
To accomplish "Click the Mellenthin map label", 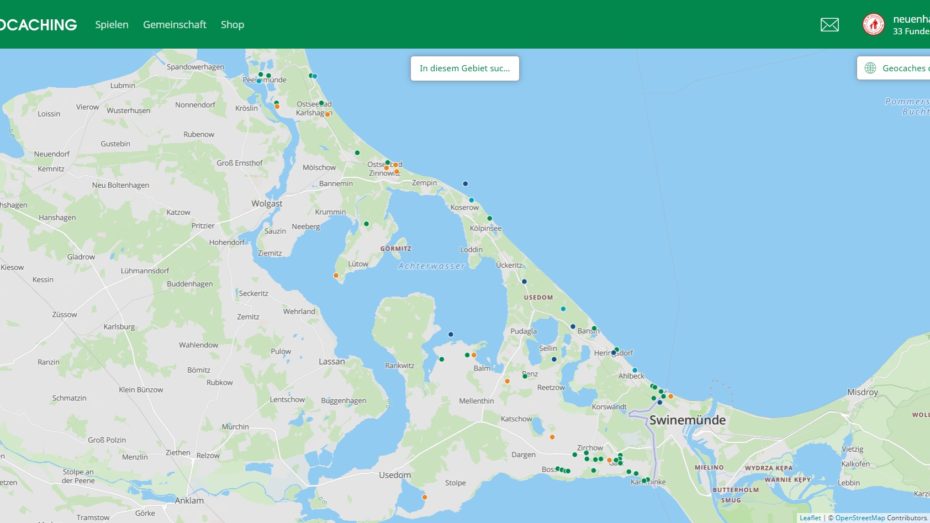I will (476, 401).
